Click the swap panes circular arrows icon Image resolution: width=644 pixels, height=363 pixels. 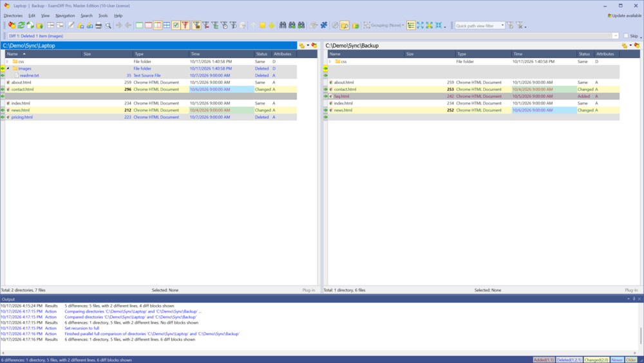30,26
